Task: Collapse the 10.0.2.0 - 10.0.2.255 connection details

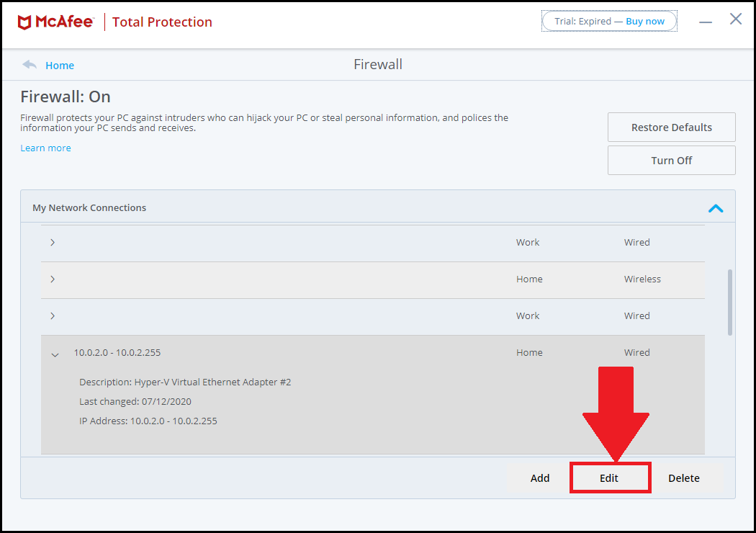Action: [x=55, y=354]
